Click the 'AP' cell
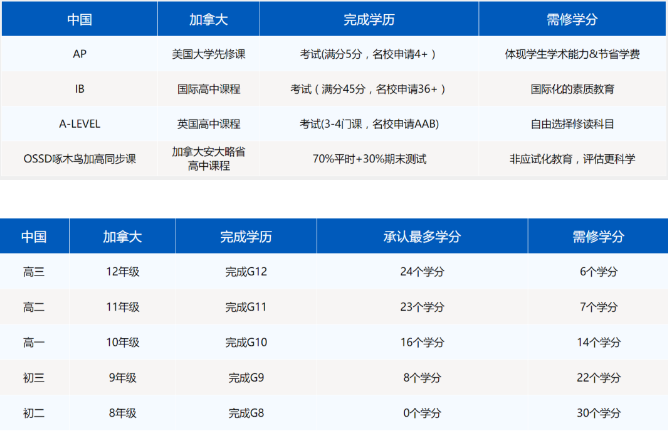Viewport: 668px width, 444px height. tap(79, 54)
